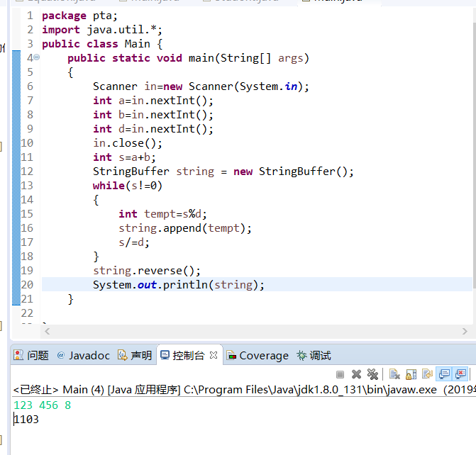Clear Console using the document-X icon
The width and height of the screenshot is (476, 455).
click(x=394, y=374)
